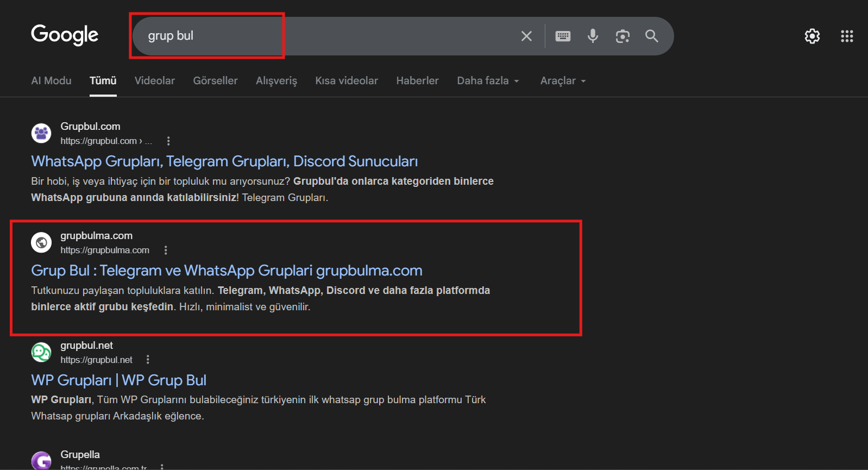Image resolution: width=868 pixels, height=470 pixels.
Task: Open more options for grupbul.net result
Action: coord(148,360)
